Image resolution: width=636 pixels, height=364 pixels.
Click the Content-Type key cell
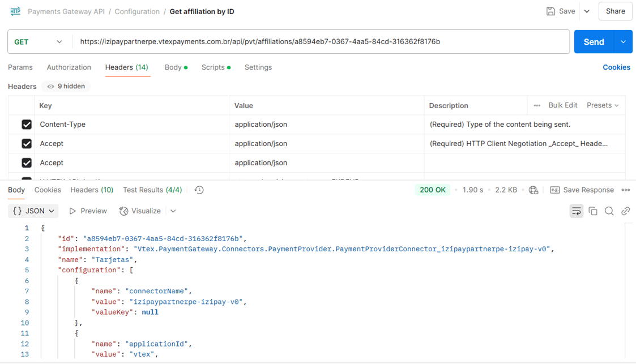(x=131, y=125)
